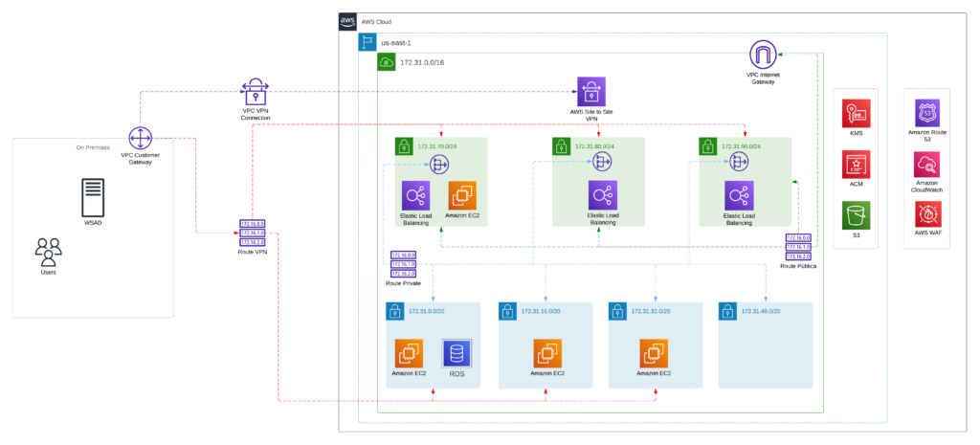Click Amazon EC2 icon in subnet 172.31.16.0/20

(547, 354)
